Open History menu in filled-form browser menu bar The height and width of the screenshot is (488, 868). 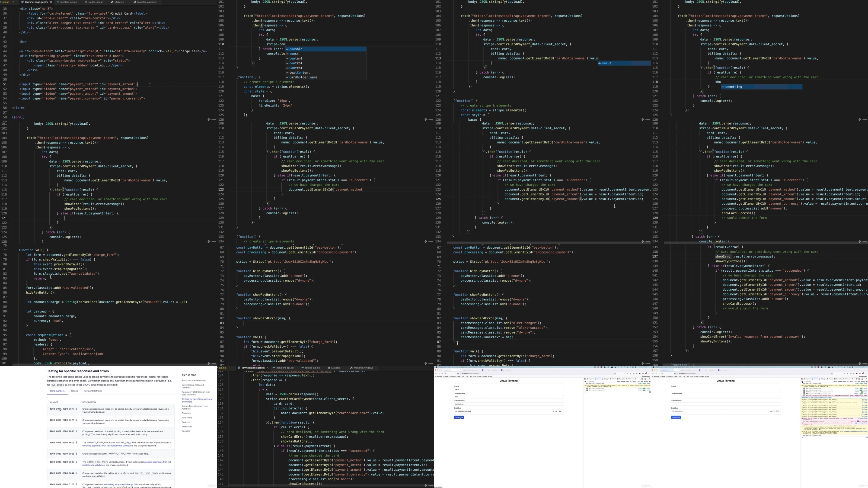click(458, 367)
